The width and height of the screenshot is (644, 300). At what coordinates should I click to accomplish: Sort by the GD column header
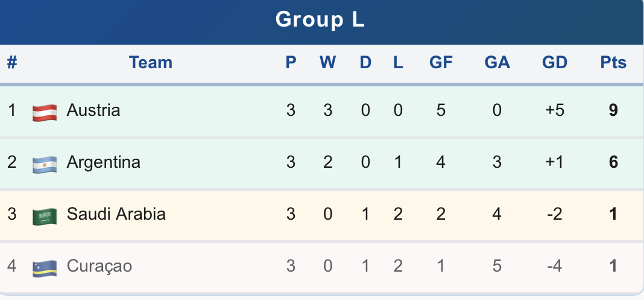[555, 62]
